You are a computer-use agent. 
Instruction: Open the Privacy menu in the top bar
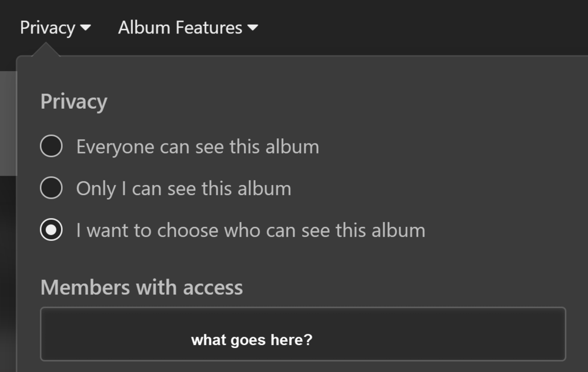coord(48,28)
